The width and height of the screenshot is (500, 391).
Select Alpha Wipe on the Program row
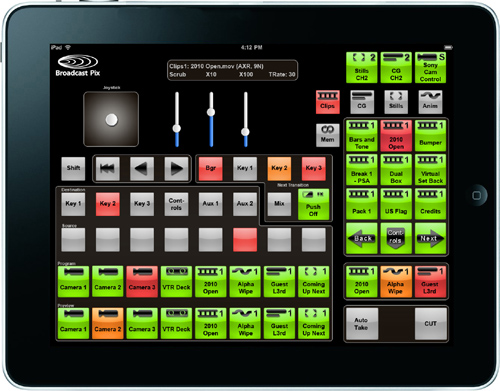click(x=245, y=281)
